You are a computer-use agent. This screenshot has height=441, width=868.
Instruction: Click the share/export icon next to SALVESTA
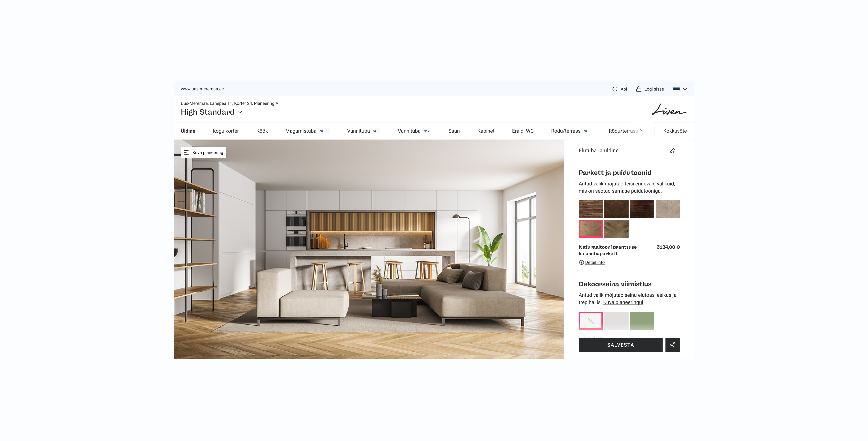click(x=673, y=345)
